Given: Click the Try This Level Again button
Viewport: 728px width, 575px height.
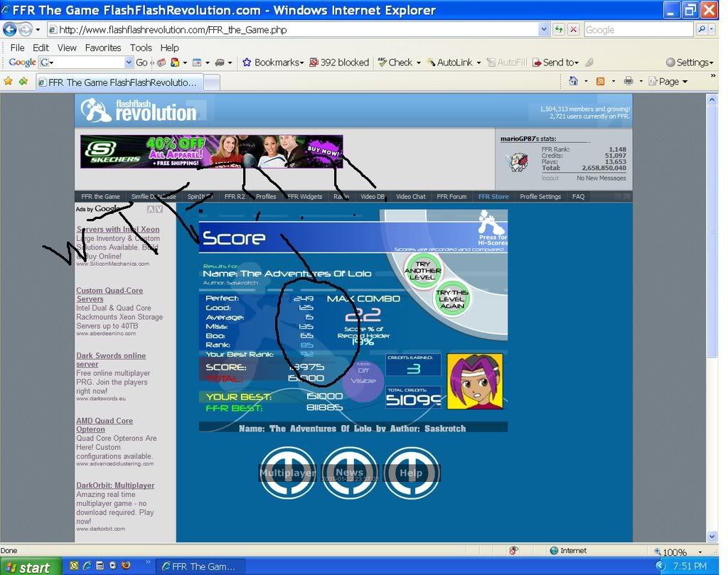Looking at the screenshot, I should pyautogui.click(x=452, y=299).
